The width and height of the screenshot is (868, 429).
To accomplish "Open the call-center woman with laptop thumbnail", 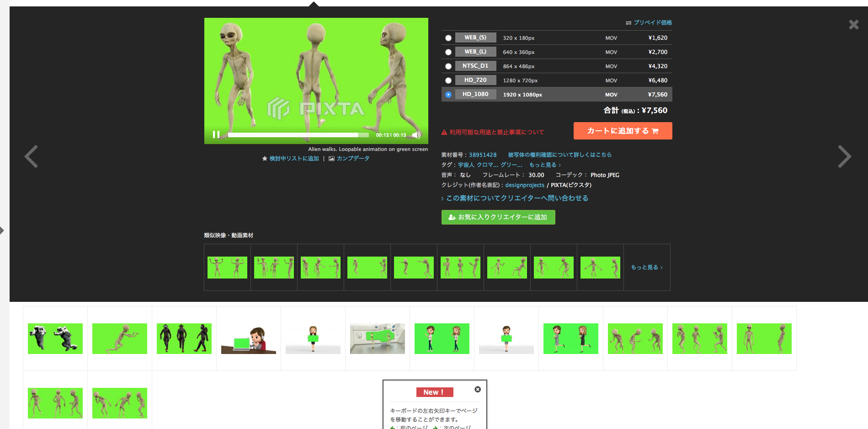I will (249, 338).
